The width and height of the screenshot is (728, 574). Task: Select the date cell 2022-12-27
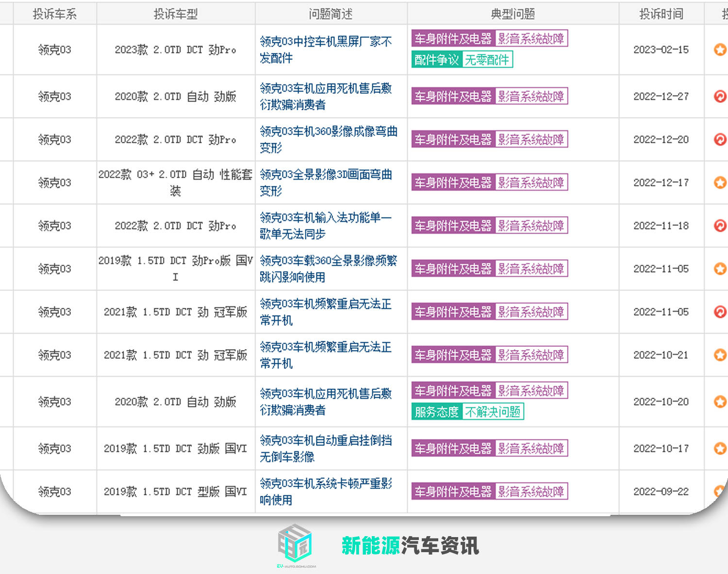tap(661, 96)
